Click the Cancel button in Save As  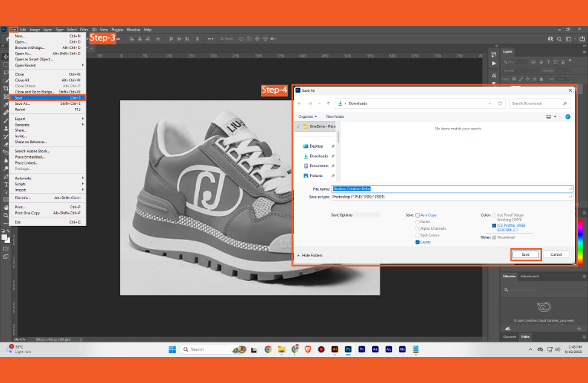(556, 254)
